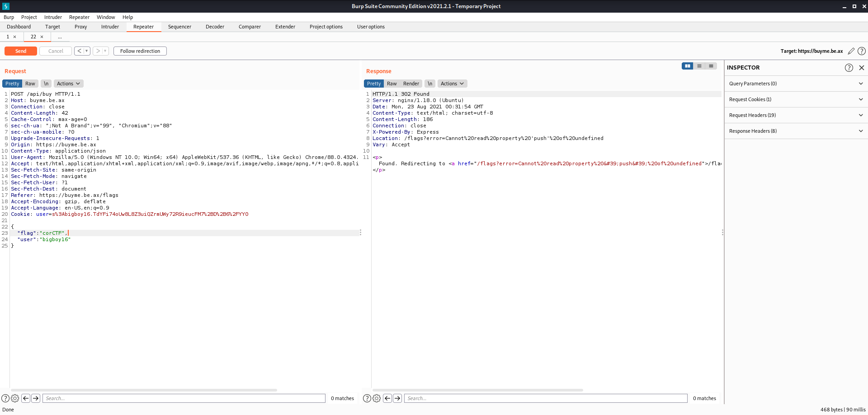Open the Repeater menu
This screenshot has height=415, width=868.
pos(79,17)
